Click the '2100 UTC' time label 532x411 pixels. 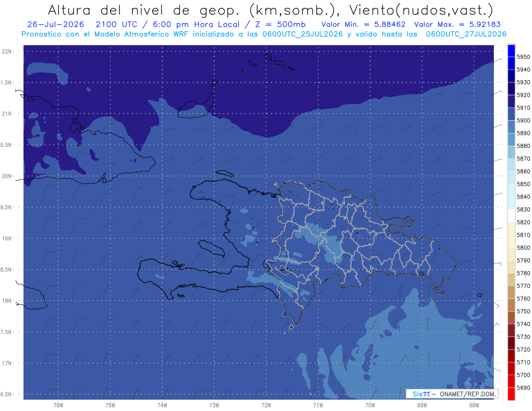117,24
